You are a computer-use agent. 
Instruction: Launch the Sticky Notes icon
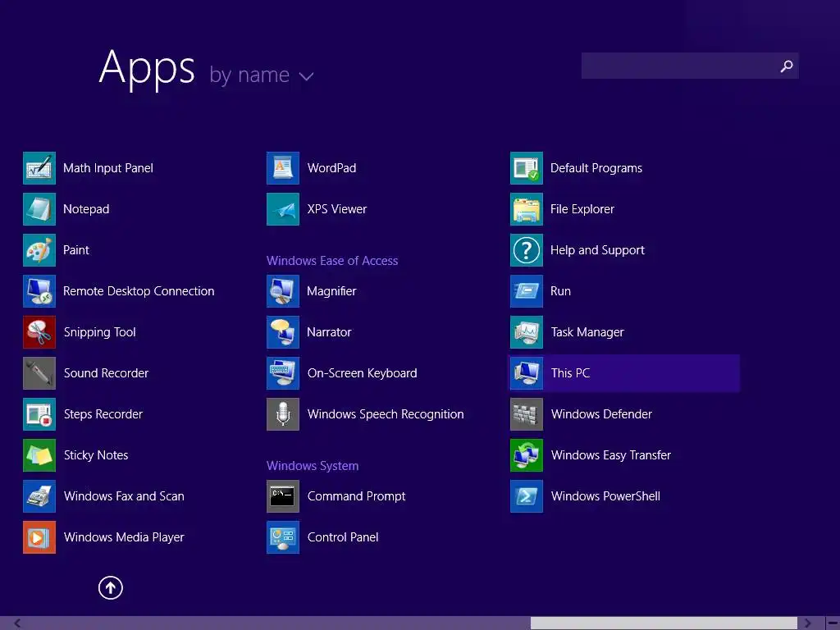point(39,455)
